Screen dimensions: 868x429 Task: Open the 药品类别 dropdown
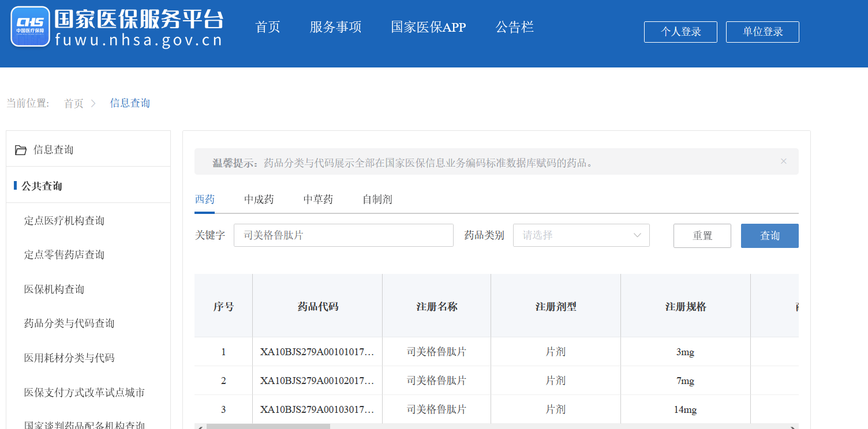pyautogui.click(x=581, y=235)
